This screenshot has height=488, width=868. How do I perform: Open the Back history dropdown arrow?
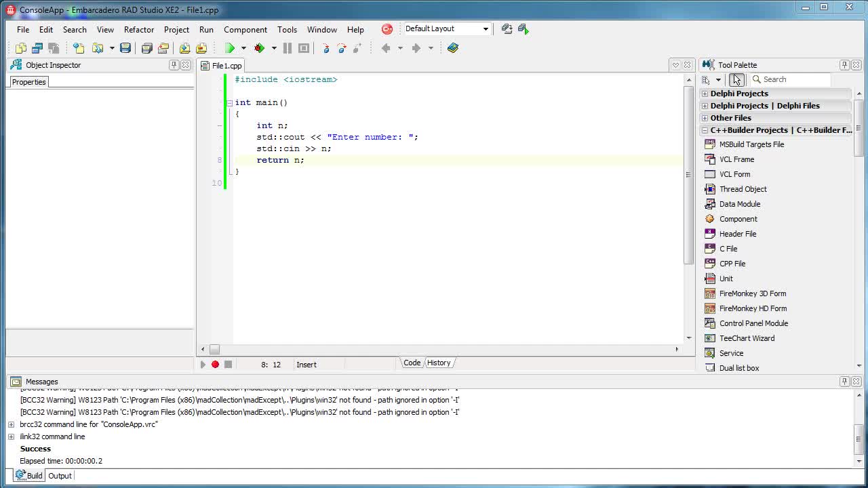pos(400,48)
